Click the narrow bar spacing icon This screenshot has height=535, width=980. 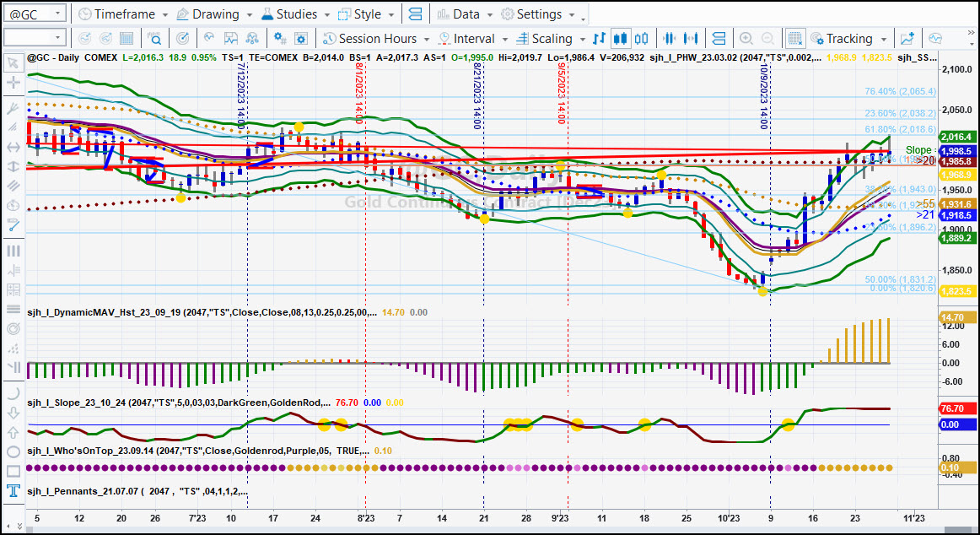coord(670,39)
